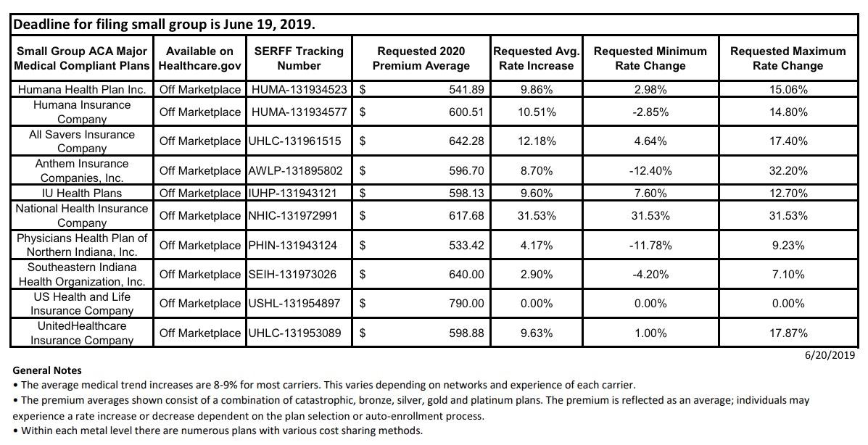The width and height of the screenshot is (868, 445).
Task: Select the 6/20/2019 date text
Action: coord(830,355)
